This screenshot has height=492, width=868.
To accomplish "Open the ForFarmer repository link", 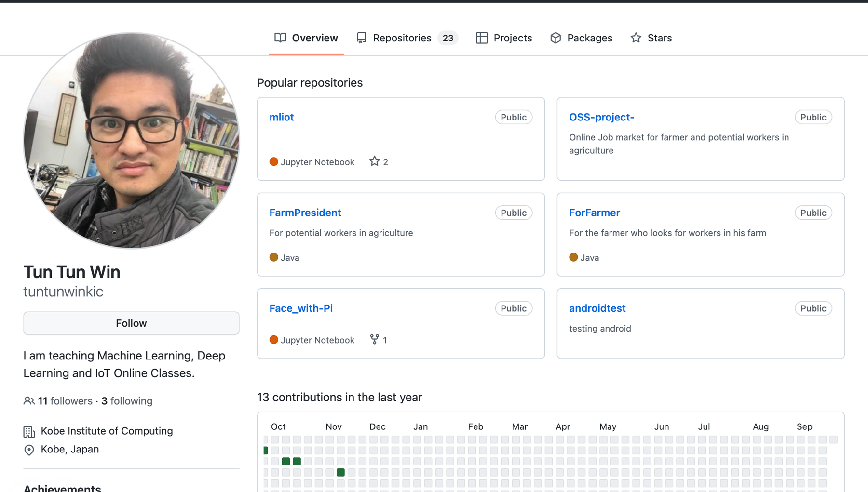I will [x=594, y=213].
